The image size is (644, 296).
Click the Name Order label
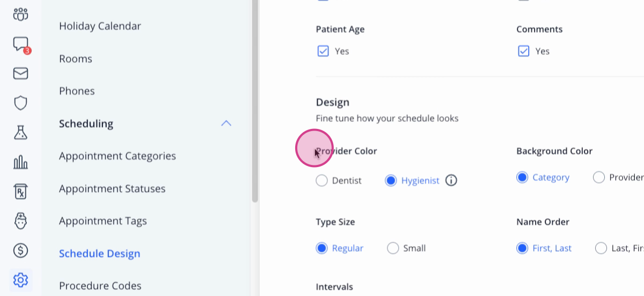tap(543, 222)
